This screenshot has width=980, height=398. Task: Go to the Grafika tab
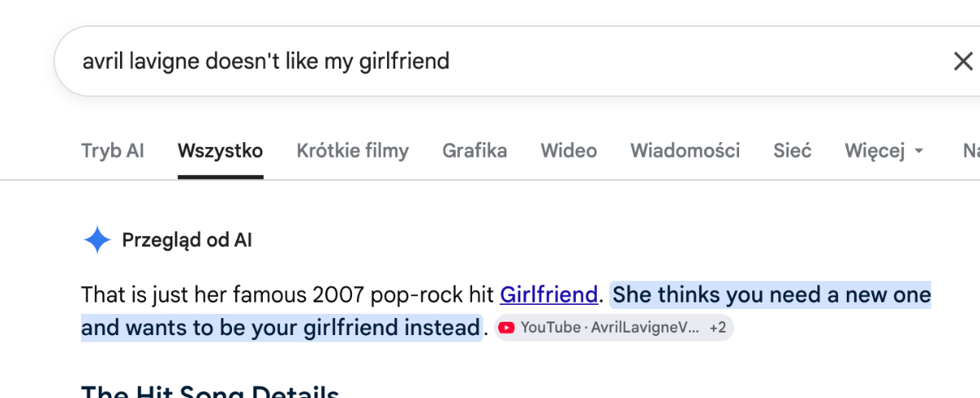pos(474,150)
